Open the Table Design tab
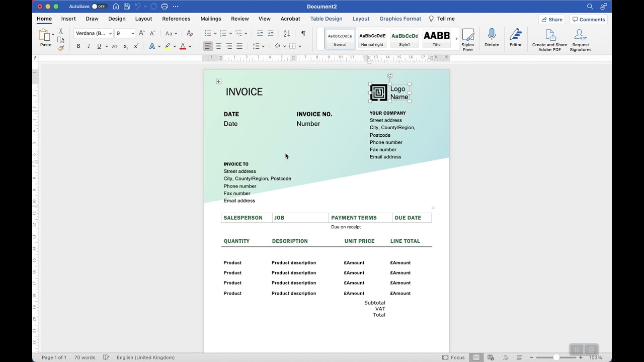This screenshot has height=362, width=644. click(x=326, y=19)
